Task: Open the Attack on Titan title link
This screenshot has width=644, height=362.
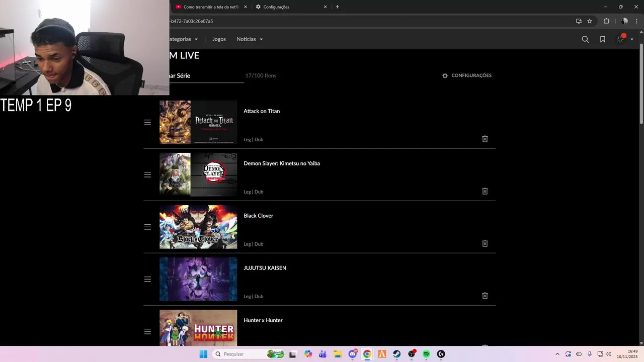Action: 262,111
